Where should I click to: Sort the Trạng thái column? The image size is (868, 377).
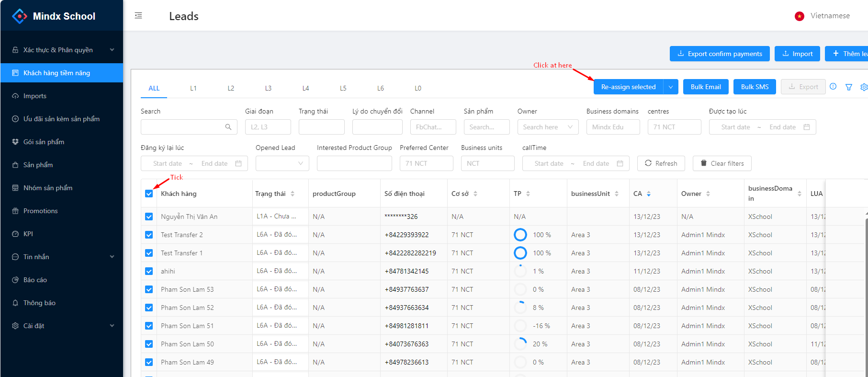293,194
